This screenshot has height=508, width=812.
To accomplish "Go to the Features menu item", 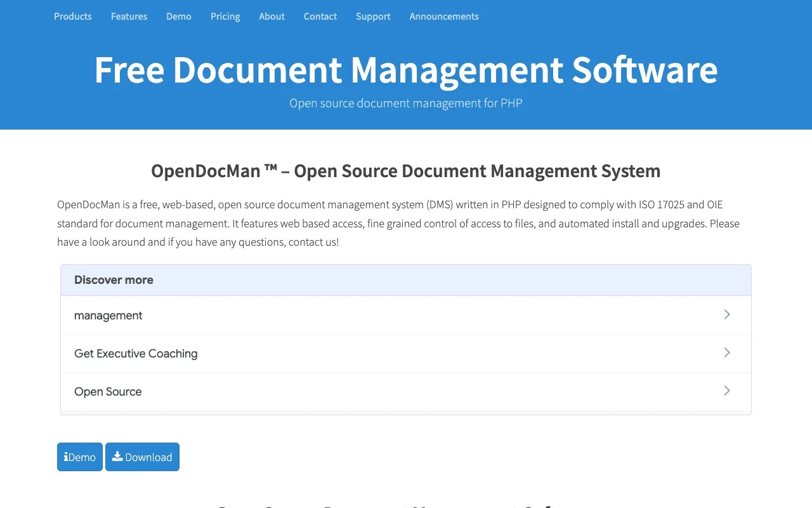I will pos(129,17).
